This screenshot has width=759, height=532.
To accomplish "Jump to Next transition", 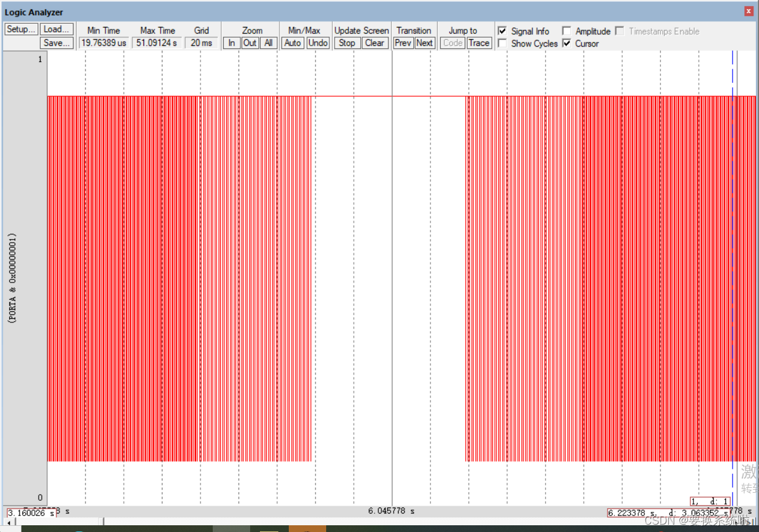I will (424, 43).
